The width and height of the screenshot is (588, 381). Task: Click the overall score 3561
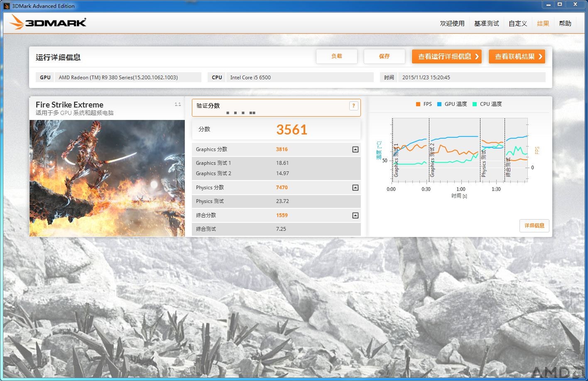pyautogui.click(x=292, y=130)
